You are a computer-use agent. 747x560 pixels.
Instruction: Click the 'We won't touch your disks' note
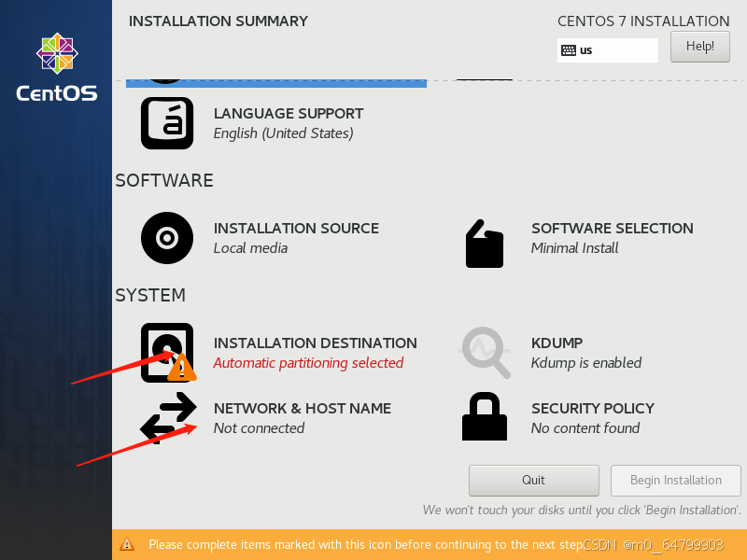tap(582, 510)
